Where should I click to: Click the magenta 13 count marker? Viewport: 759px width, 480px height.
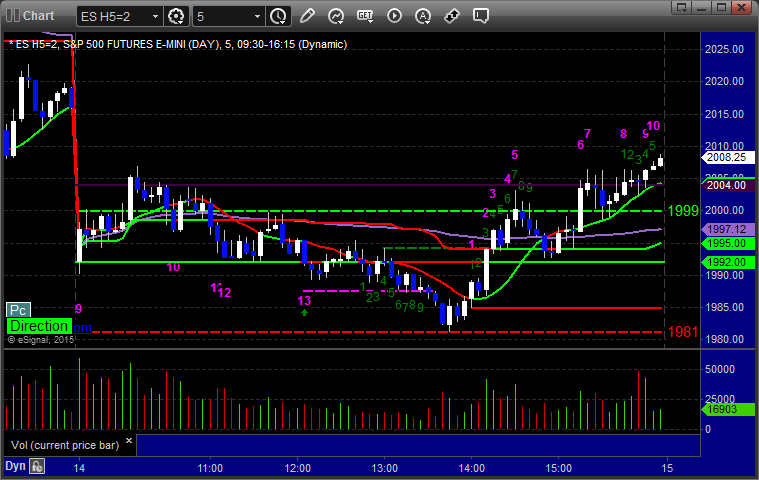(304, 300)
